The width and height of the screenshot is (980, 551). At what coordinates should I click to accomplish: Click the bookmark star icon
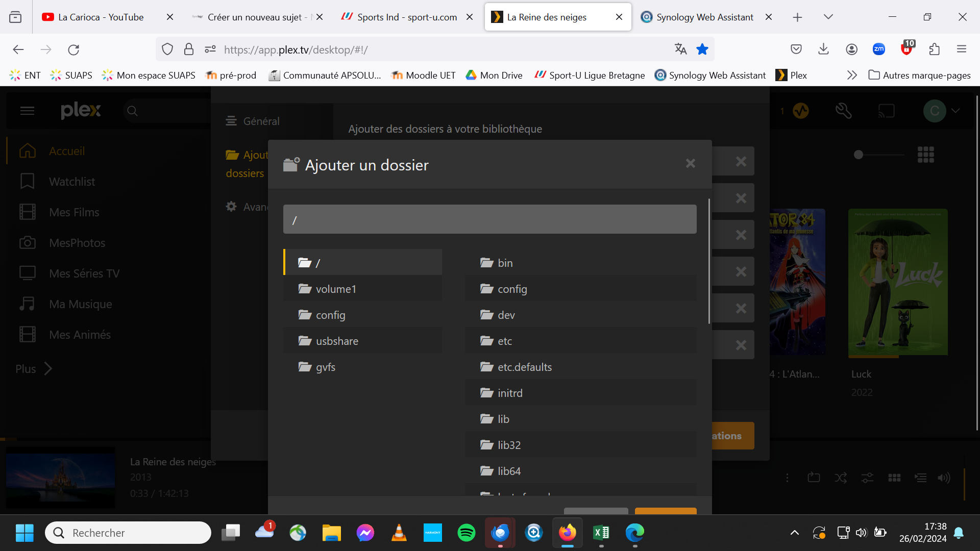point(702,49)
